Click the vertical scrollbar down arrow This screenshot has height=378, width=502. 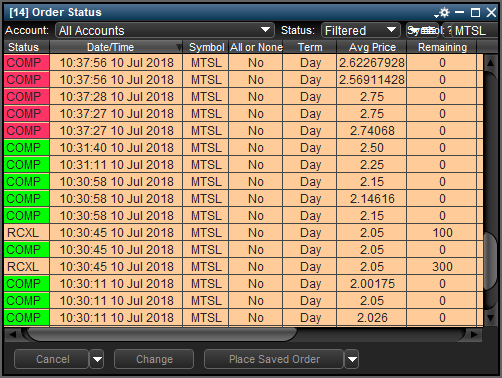[x=490, y=318]
